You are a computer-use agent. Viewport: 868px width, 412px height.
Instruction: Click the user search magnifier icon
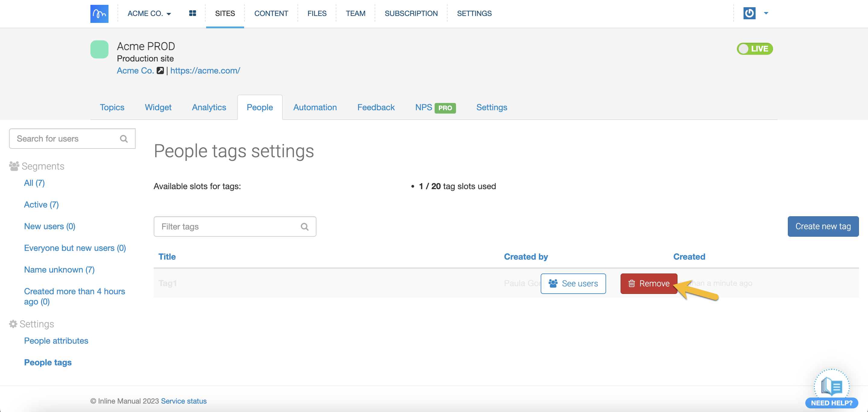(x=124, y=139)
